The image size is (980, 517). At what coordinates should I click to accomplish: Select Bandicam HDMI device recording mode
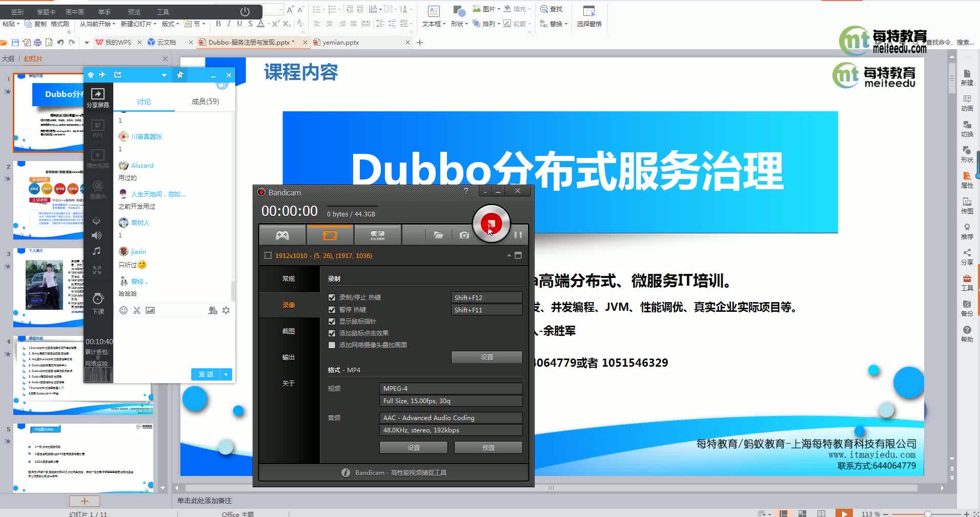pyautogui.click(x=377, y=235)
